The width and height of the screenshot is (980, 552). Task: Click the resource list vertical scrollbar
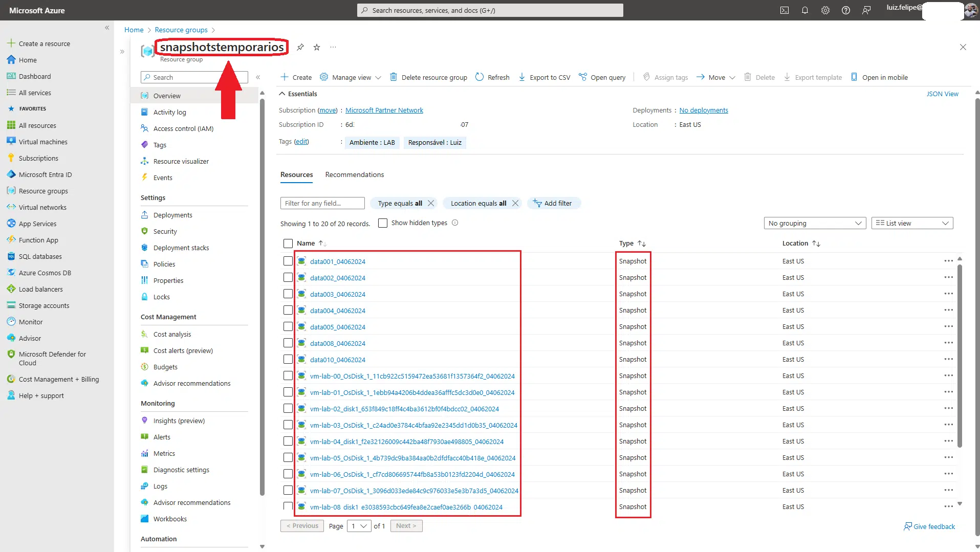[960, 358]
